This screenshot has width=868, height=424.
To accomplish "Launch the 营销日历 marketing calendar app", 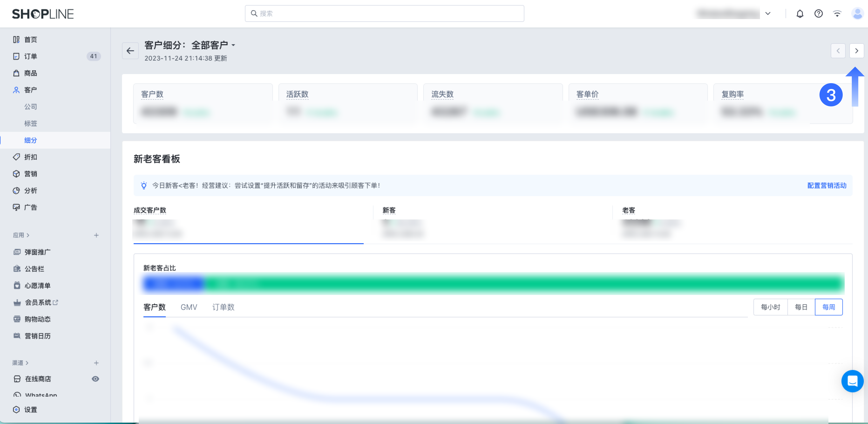I will (37, 336).
